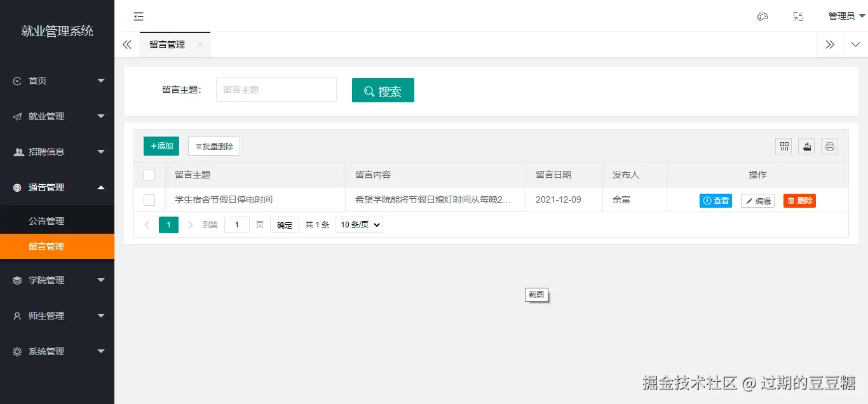Collapse the 通告管理 menu group
The image size is (868, 404).
(x=57, y=187)
